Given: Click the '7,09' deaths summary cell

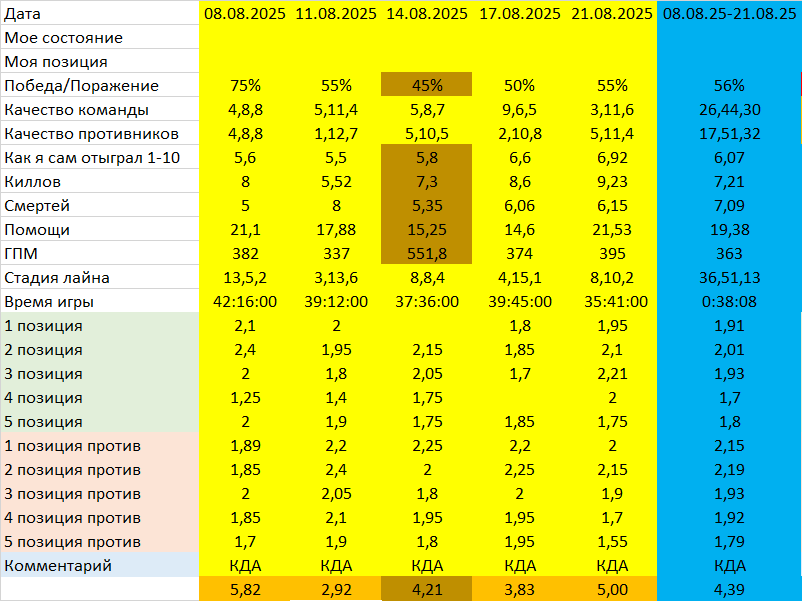Looking at the screenshot, I should (x=729, y=205).
